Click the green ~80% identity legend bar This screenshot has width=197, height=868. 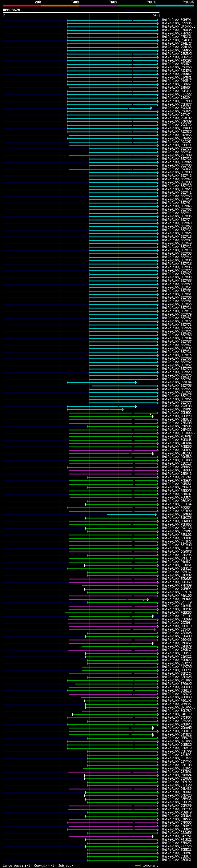click(137, 6)
